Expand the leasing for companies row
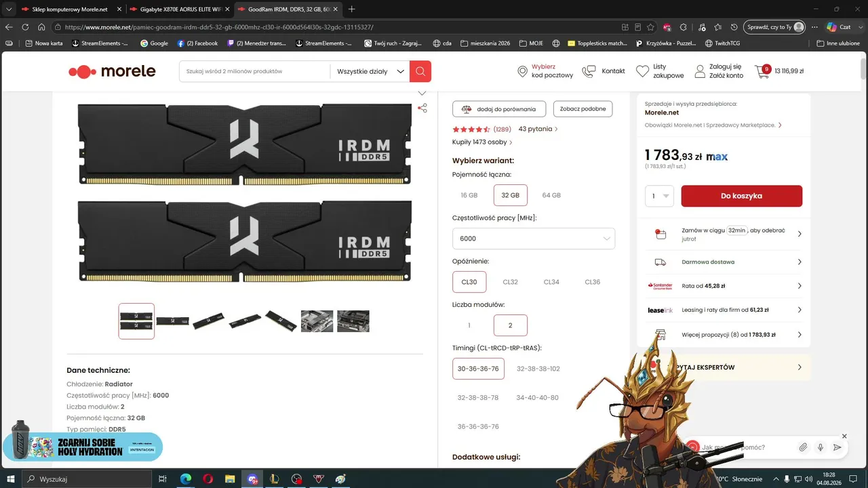The width and height of the screenshot is (868, 488). coord(724,310)
